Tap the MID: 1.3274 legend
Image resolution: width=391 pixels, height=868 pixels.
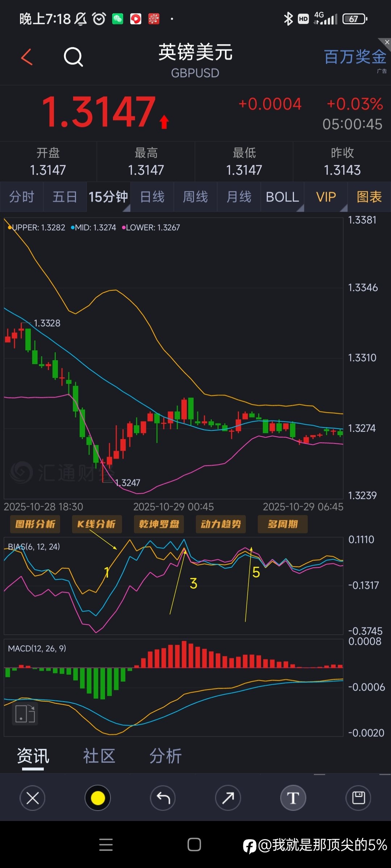[x=93, y=227]
